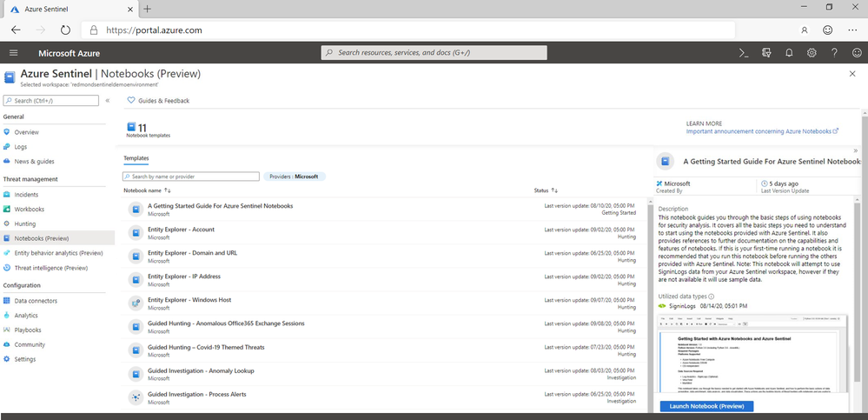868x420 pixels.
Task: Open a new browser tab
Action: tap(147, 9)
